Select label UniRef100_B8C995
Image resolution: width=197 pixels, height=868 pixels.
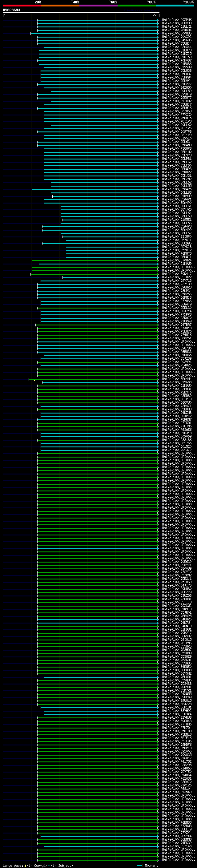(x=177, y=243)
